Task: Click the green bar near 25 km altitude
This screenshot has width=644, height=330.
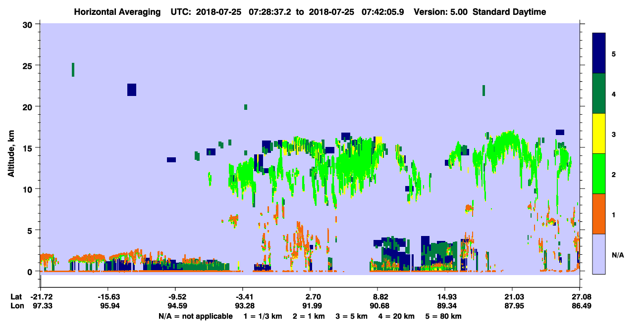Action: pos(73,69)
